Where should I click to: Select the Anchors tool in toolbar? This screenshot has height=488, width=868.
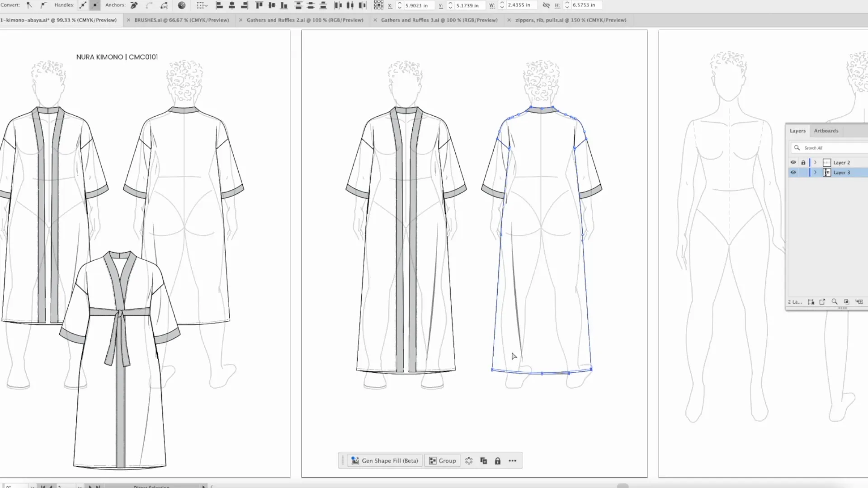[x=133, y=5]
